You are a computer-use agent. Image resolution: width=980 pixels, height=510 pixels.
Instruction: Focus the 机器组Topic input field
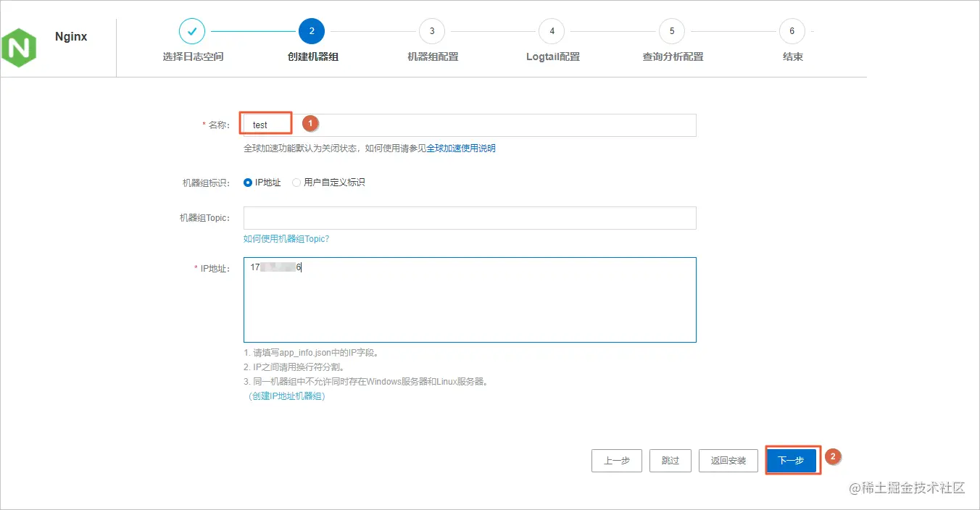pos(470,218)
